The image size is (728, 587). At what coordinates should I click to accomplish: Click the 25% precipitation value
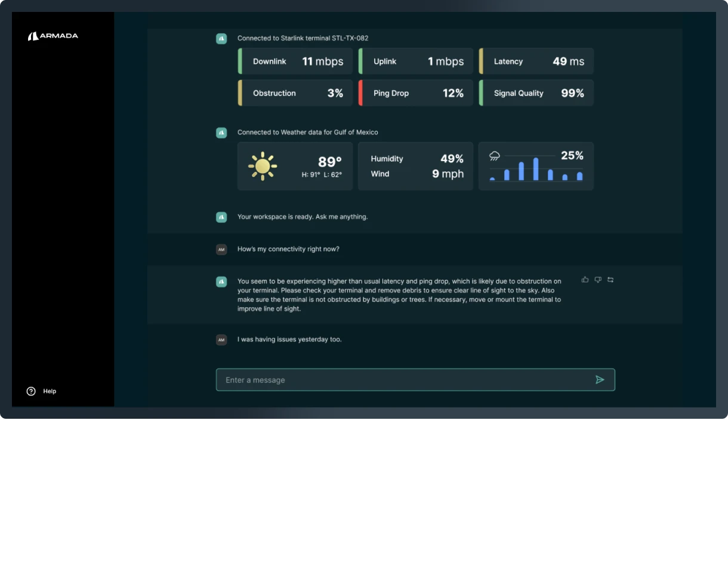[572, 155]
